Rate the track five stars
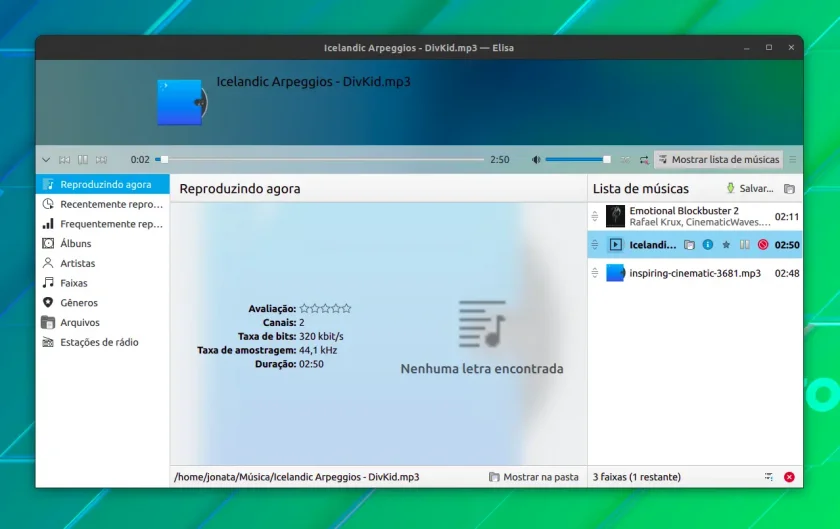Screen dimensions: 840x529 pyautogui.click(x=347, y=308)
